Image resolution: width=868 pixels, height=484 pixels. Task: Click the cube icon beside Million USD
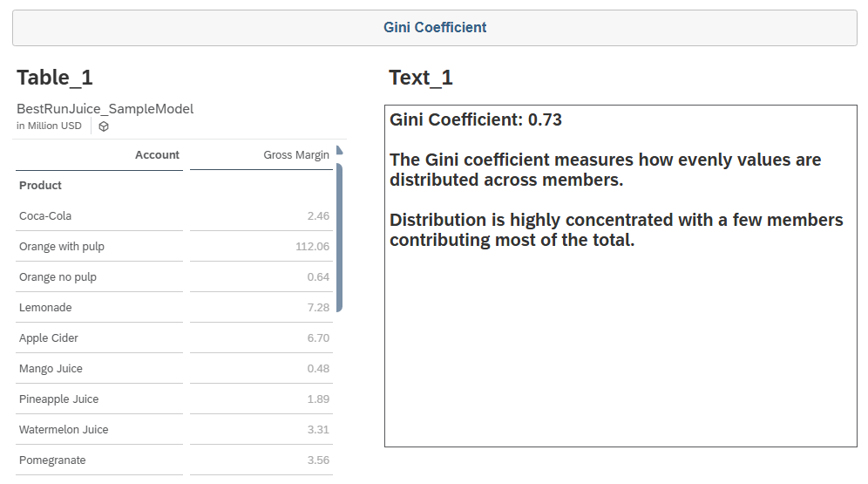click(104, 126)
